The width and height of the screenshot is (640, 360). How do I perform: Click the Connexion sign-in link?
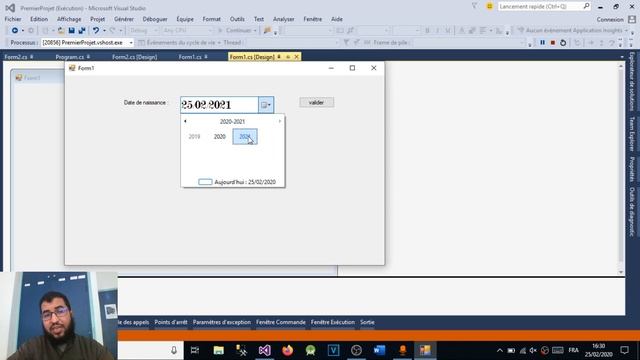point(610,19)
